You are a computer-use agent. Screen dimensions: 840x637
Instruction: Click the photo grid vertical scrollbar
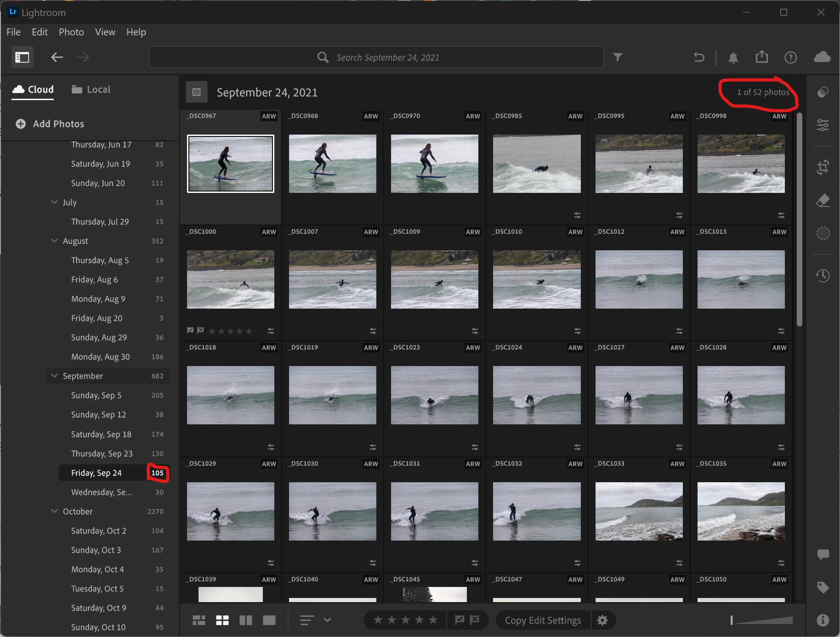click(800, 219)
